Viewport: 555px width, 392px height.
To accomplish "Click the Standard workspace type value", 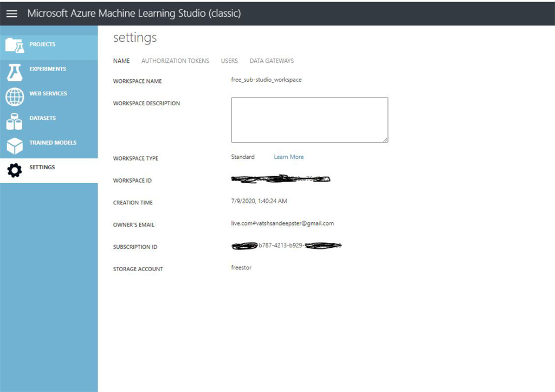I will [243, 157].
